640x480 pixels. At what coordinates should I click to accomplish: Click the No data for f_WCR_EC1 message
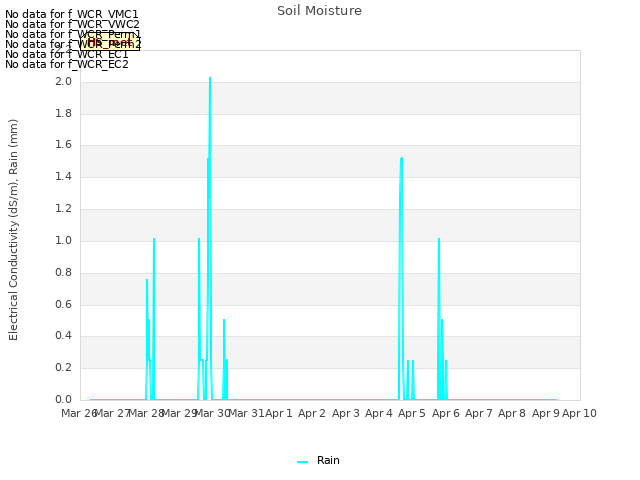(x=67, y=54)
